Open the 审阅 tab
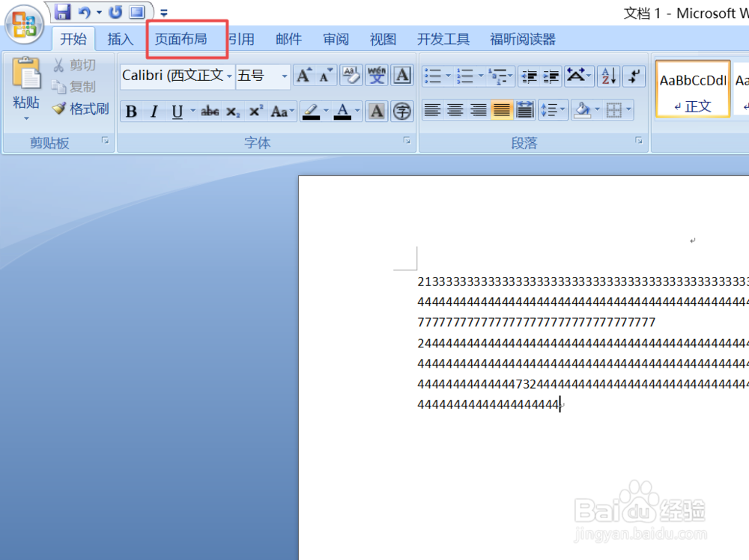 [x=336, y=39]
